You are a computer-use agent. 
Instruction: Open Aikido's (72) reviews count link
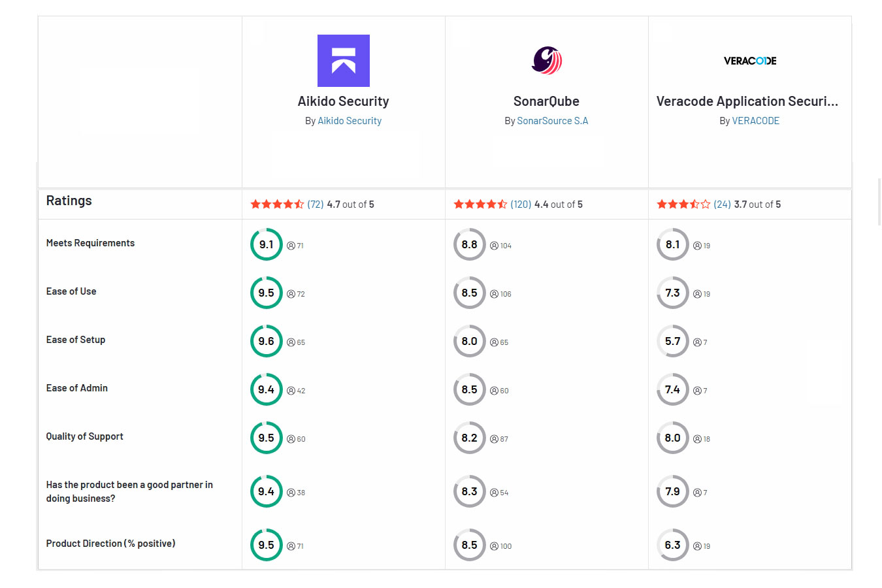click(x=316, y=204)
